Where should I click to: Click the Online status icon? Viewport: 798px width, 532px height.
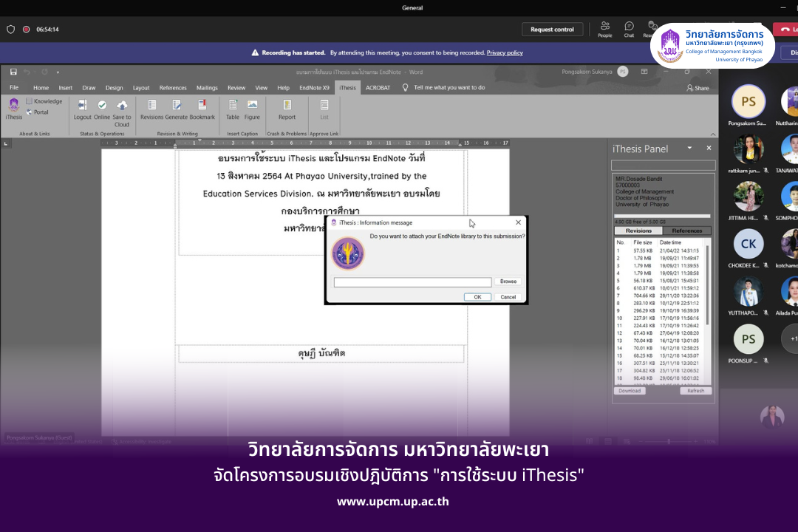tap(102, 105)
